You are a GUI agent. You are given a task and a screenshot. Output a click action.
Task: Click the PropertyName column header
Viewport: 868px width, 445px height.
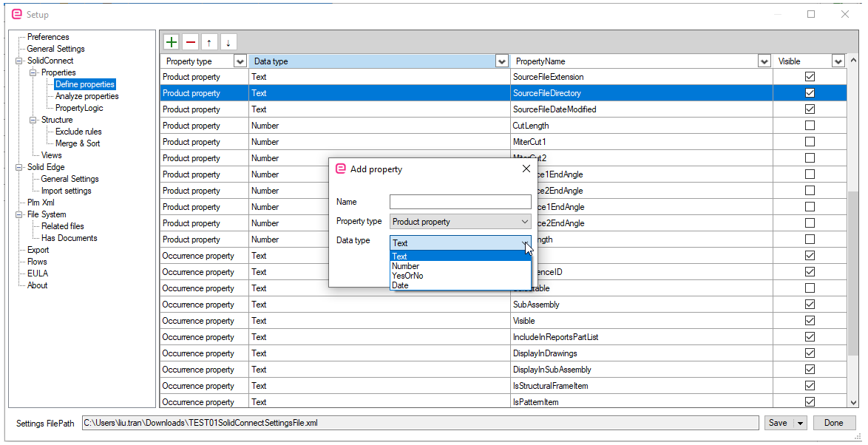pos(634,61)
